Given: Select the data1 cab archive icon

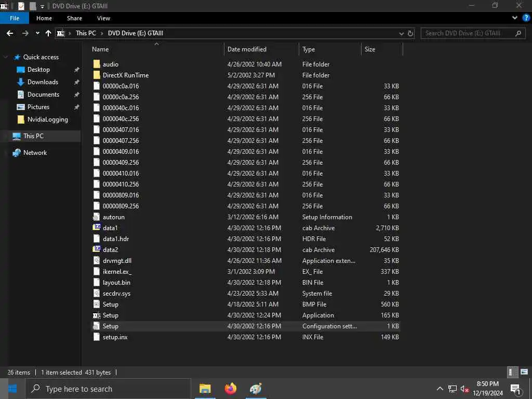Looking at the screenshot, I should [x=97, y=228].
